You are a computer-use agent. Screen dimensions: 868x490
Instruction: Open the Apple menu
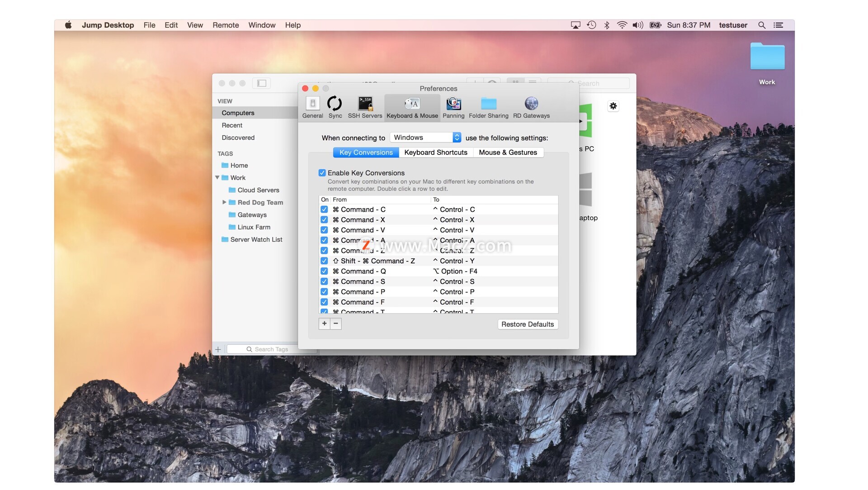click(68, 25)
